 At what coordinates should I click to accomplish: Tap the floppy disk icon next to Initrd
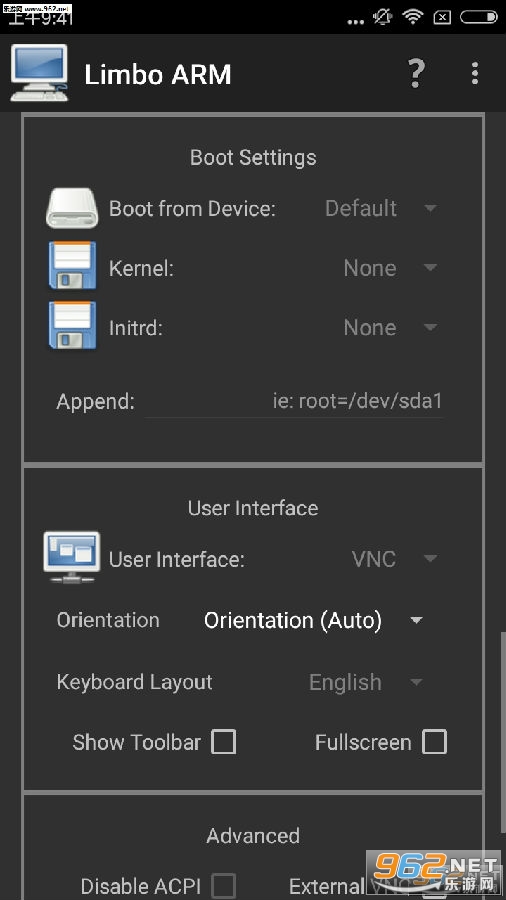pyautogui.click(x=72, y=325)
